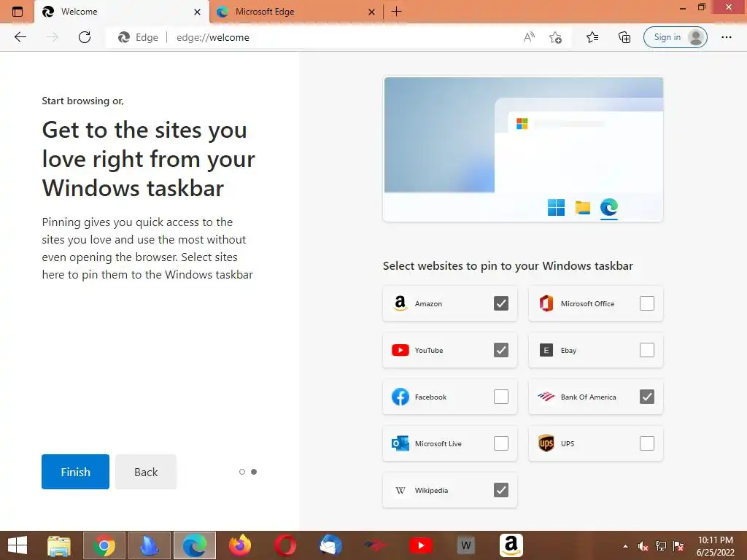Click the Back button below text
The image size is (747, 560).
tap(146, 472)
